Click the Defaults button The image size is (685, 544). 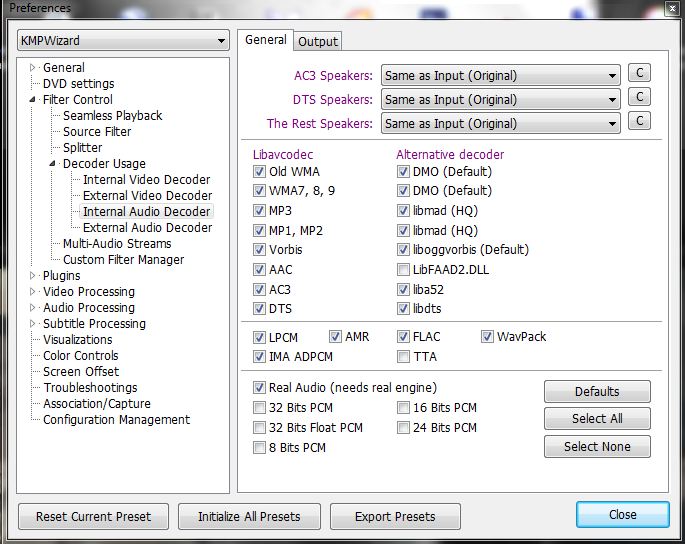pos(597,392)
